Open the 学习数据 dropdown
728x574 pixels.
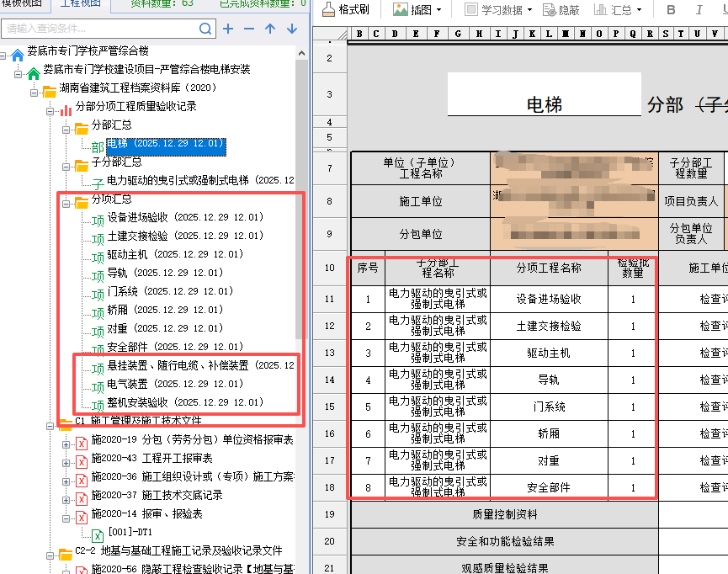click(497, 10)
